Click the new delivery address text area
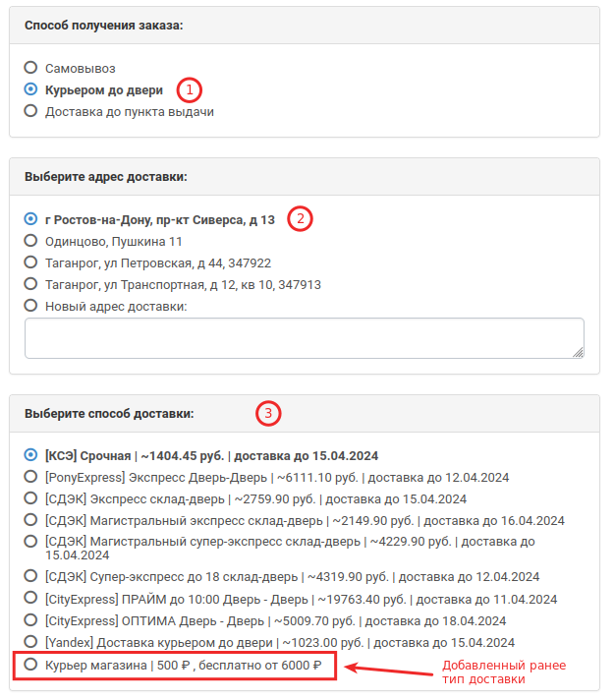Screen dimensions: 615x700 pos(305,338)
